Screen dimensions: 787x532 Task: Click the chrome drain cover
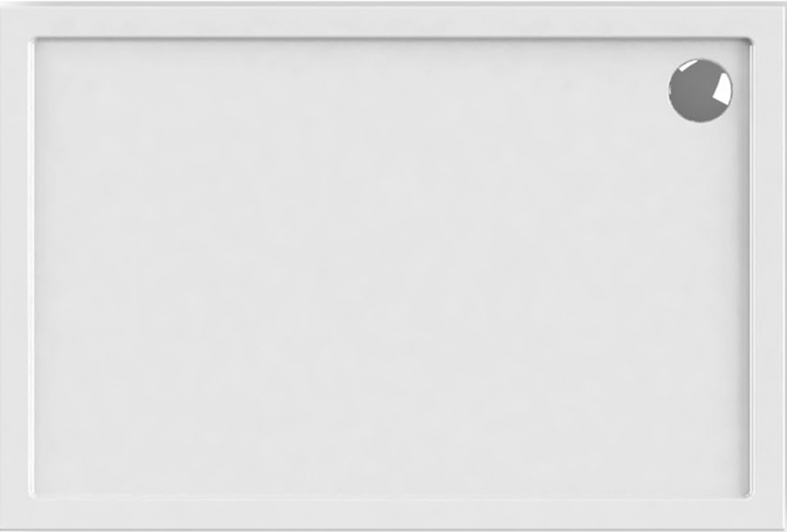click(700, 91)
